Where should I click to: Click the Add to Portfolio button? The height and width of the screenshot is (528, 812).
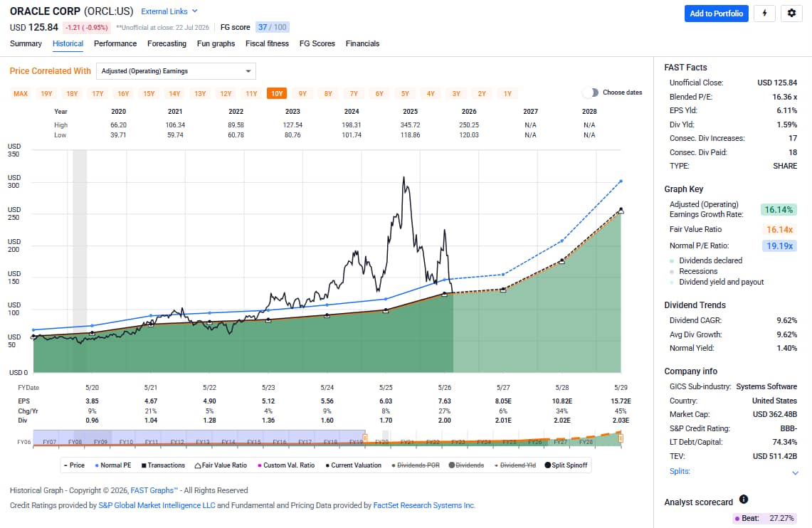point(716,14)
